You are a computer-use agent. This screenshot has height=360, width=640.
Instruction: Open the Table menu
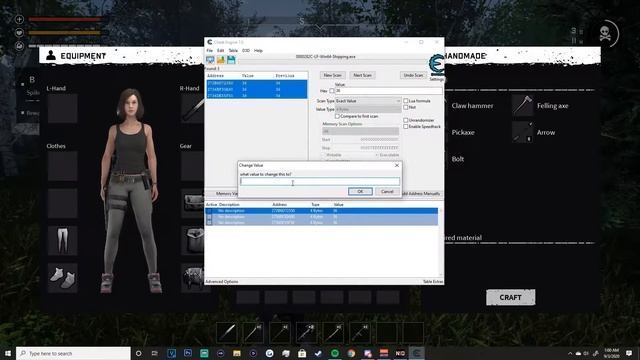click(x=233, y=51)
